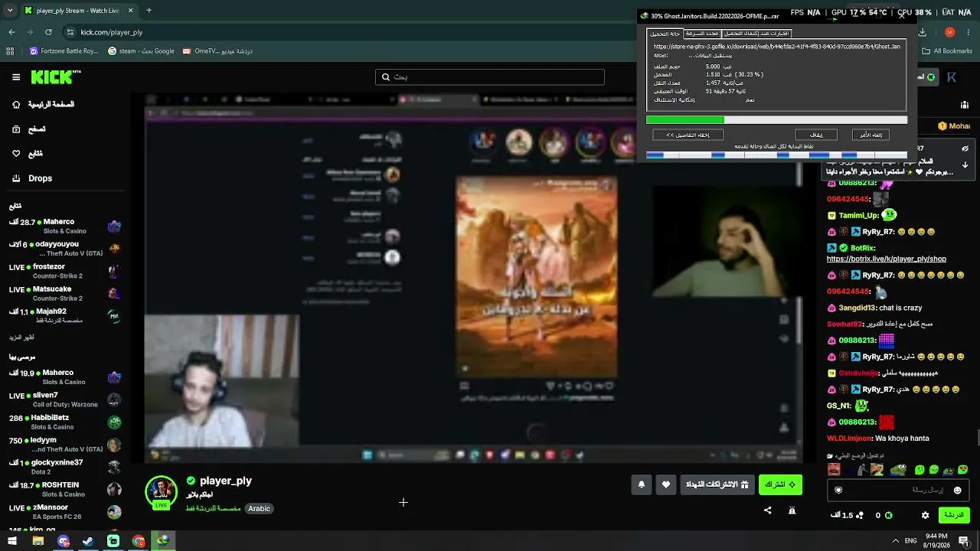980x551 pixels.
Task: Open the متابع following sidebar item
Action: 28,154
